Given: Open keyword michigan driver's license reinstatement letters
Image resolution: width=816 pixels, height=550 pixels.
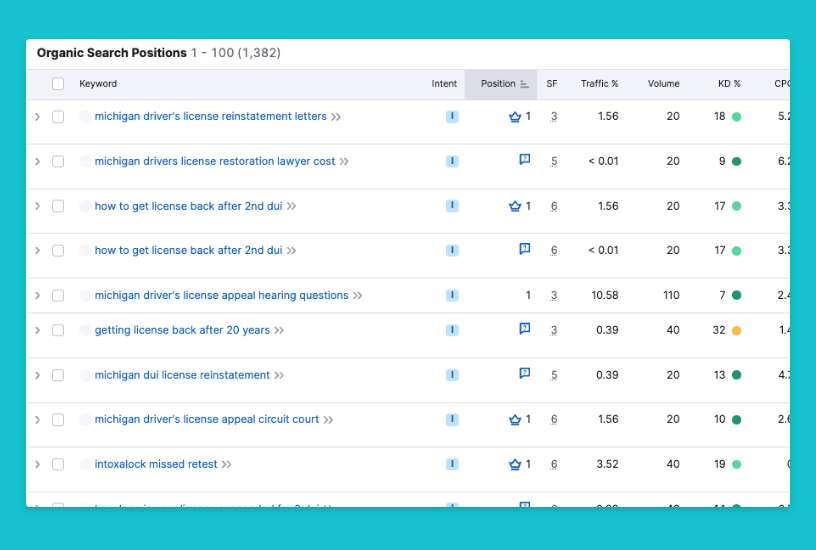Looking at the screenshot, I should click(x=211, y=117).
